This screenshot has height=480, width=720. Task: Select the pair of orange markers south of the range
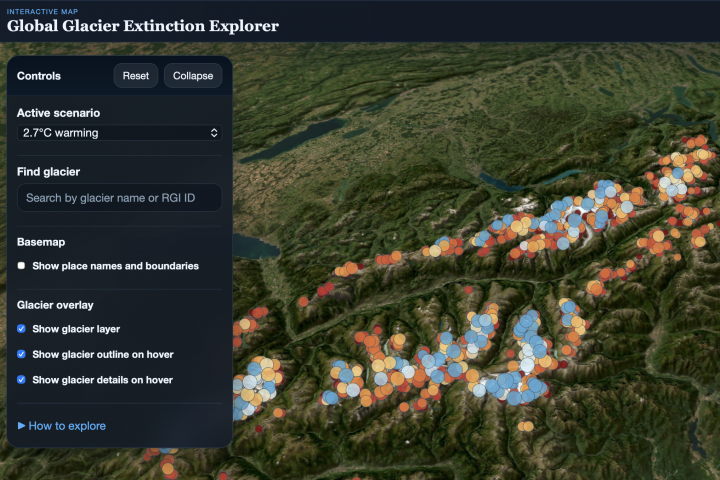tap(526, 426)
